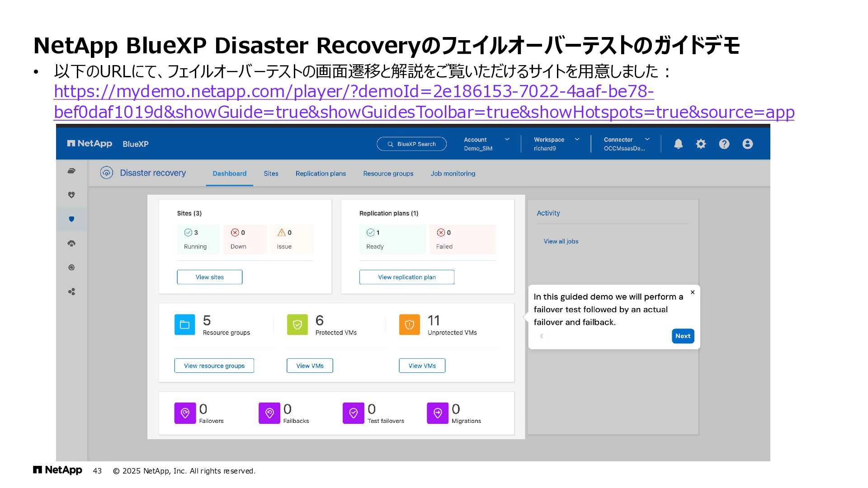Expand the Connector dropdown

click(x=647, y=139)
